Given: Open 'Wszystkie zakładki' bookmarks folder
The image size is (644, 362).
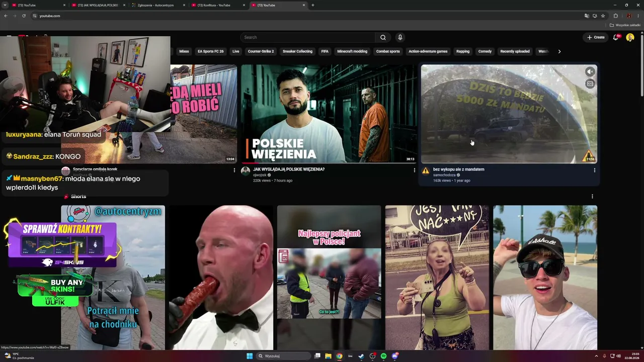Looking at the screenshot, I should 625,25.
